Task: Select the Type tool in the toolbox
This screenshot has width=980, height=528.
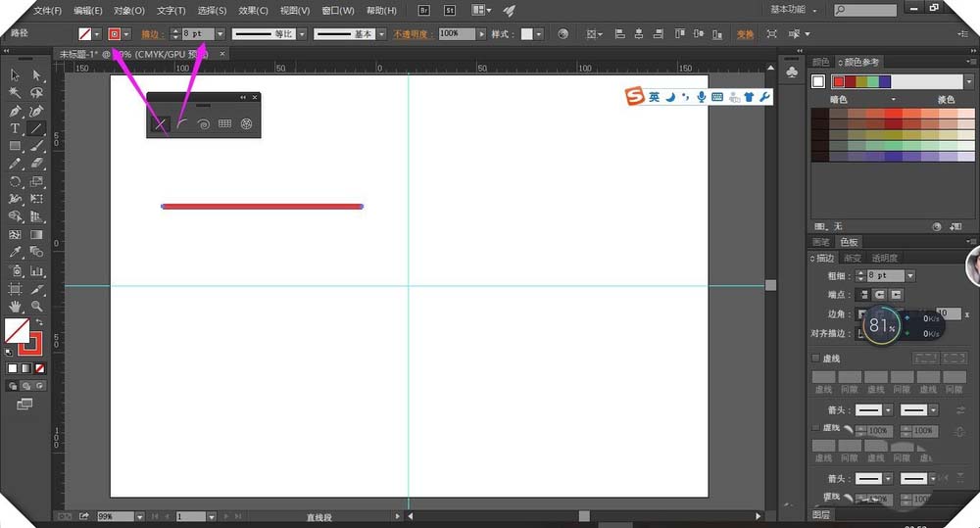Action: pyautogui.click(x=16, y=128)
